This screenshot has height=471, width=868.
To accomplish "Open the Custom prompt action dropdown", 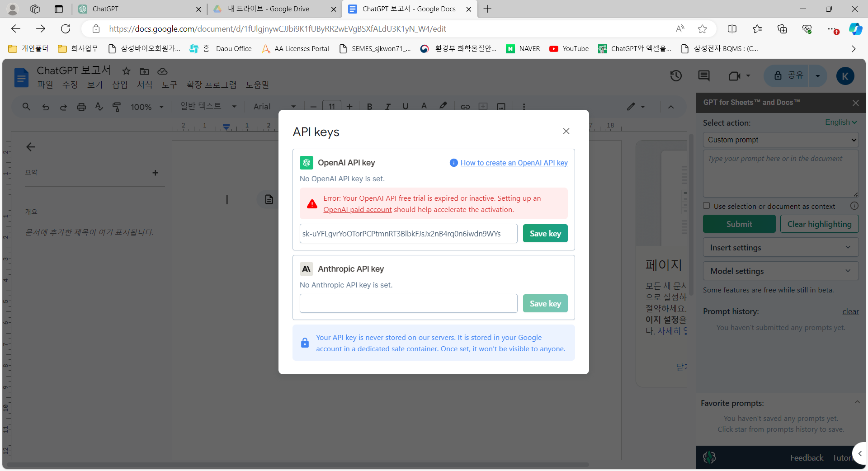I will pyautogui.click(x=781, y=140).
